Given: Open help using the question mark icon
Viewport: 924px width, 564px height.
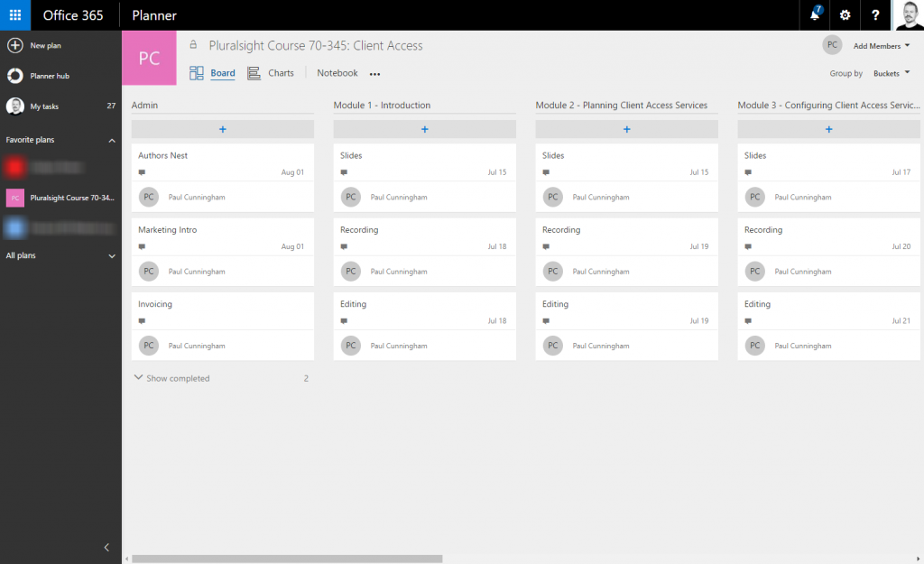Looking at the screenshot, I should [874, 15].
